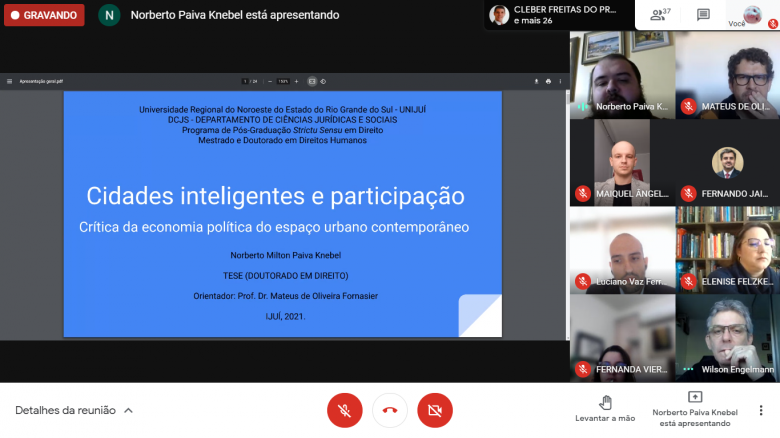Print the PDF presentation

pyautogui.click(x=548, y=81)
